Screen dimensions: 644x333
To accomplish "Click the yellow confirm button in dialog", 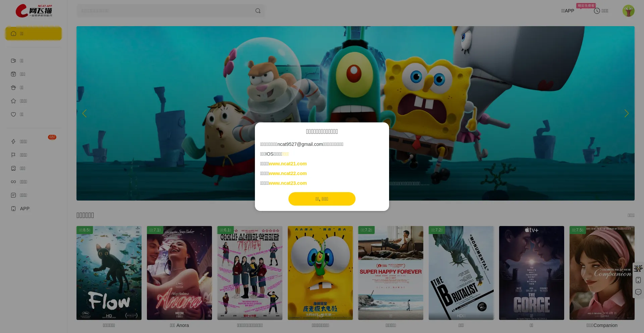I will pyautogui.click(x=322, y=199).
